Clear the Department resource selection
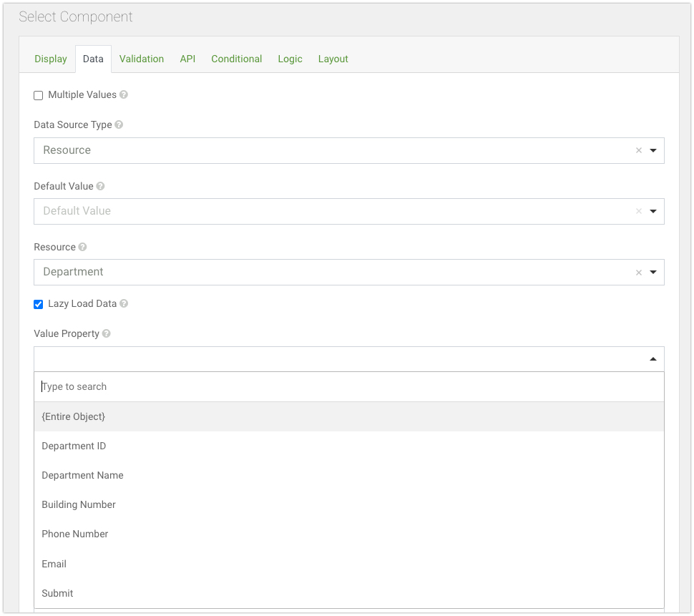The height and width of the screenshot is (616, 694). 639,273
